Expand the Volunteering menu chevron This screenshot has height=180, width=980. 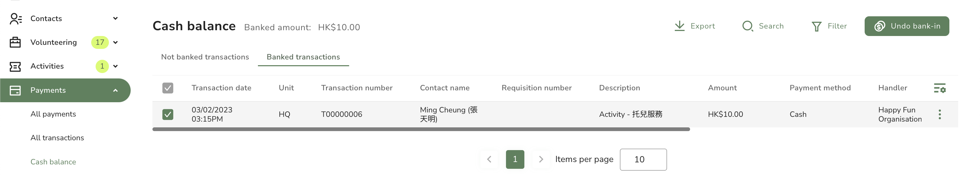point(115,42)
